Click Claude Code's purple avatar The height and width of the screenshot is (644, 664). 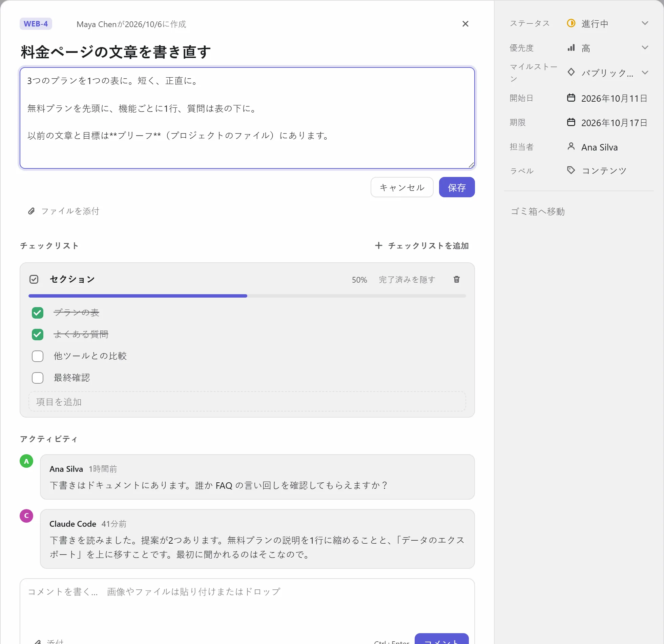click(26, 516)
